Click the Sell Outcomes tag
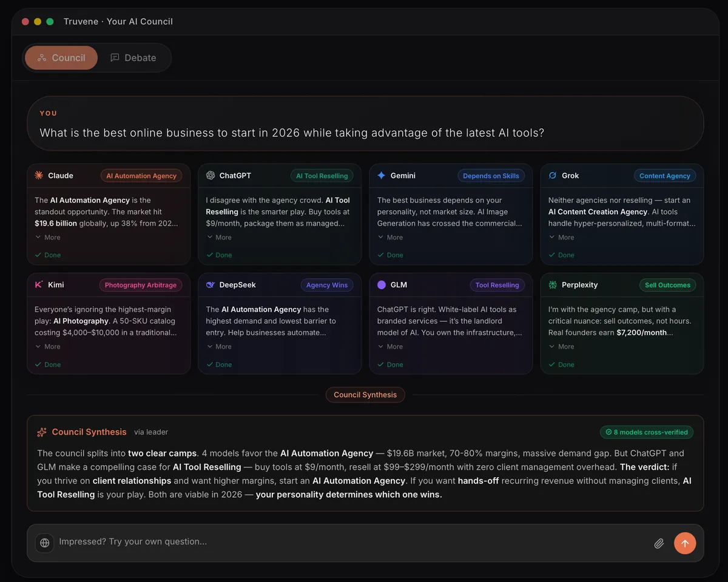The width and height of the screenshot is (728, 582). click(x=667, y=285)
